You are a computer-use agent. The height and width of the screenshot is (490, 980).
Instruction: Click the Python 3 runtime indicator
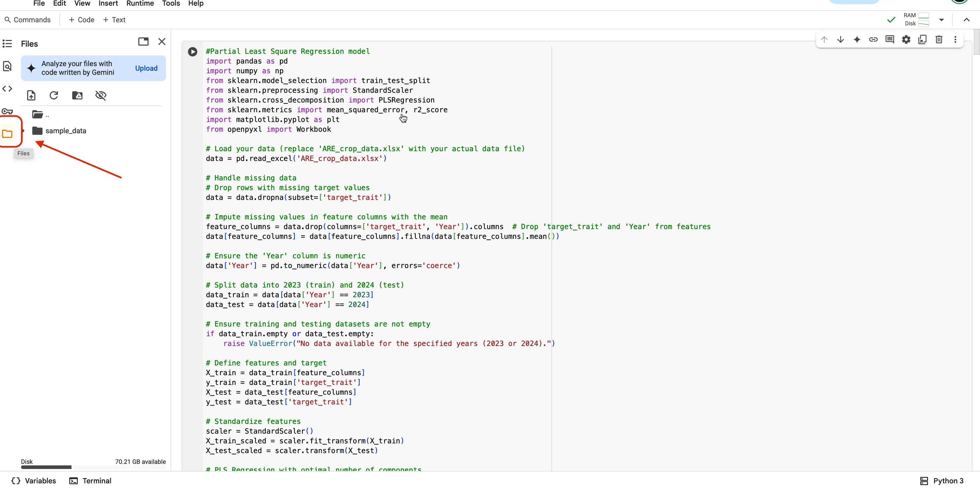(942, 481)
